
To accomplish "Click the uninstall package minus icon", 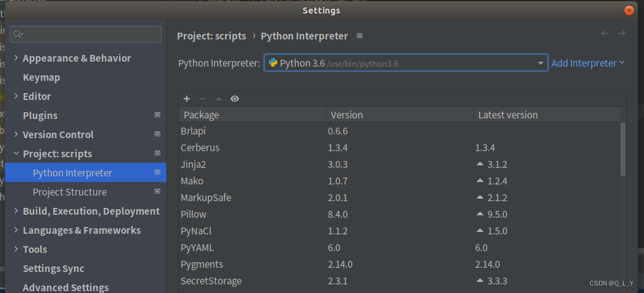I will pyautogui.click(x=202, y=99).
